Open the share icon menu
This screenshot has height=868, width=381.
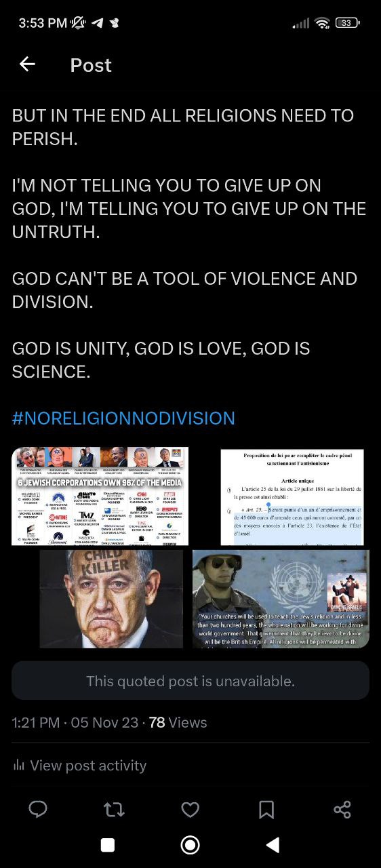pyautogui.click(x=343, y=809)
